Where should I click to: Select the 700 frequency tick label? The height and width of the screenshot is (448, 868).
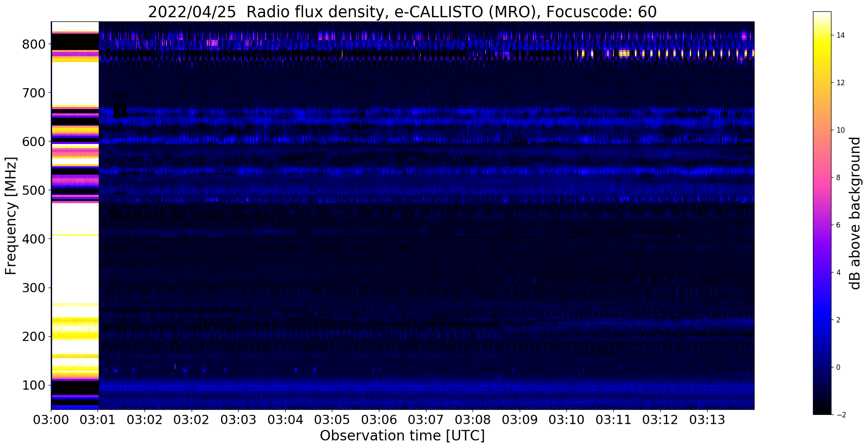(33, 93)
